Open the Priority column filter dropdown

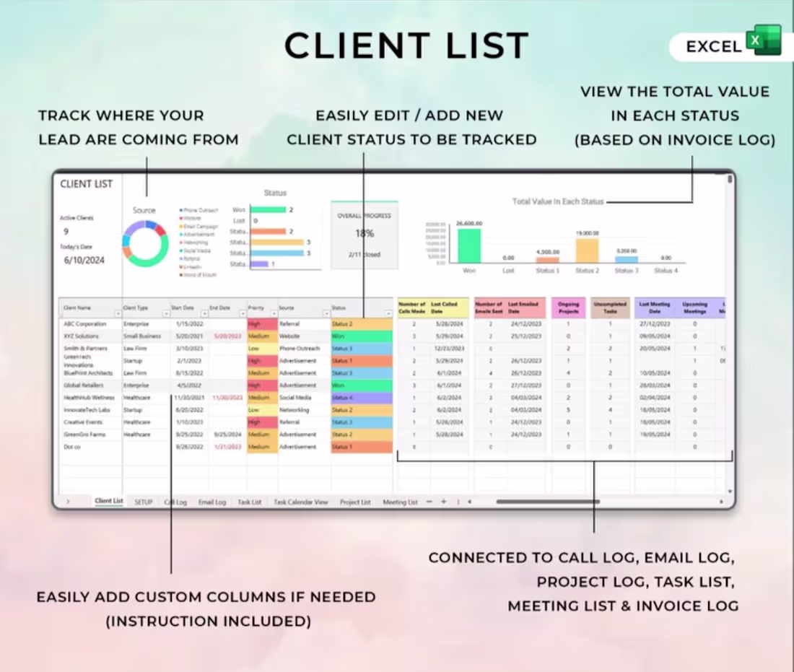point(275,315)
